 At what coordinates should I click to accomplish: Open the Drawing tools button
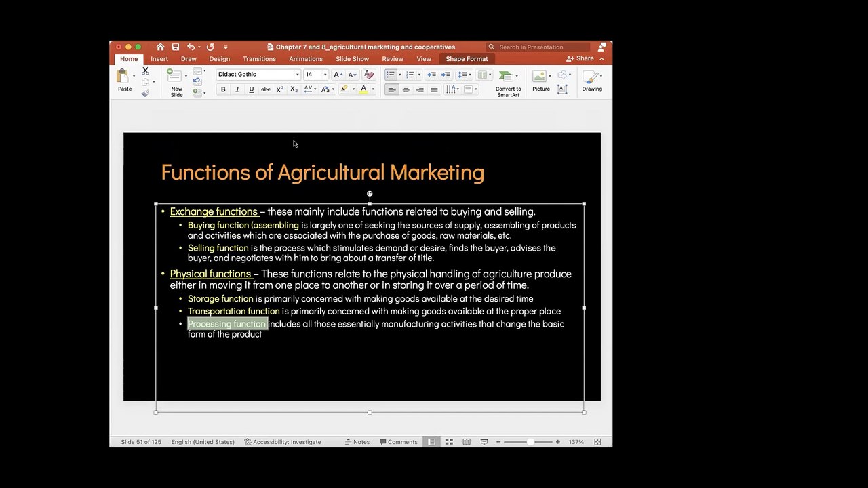592,81
